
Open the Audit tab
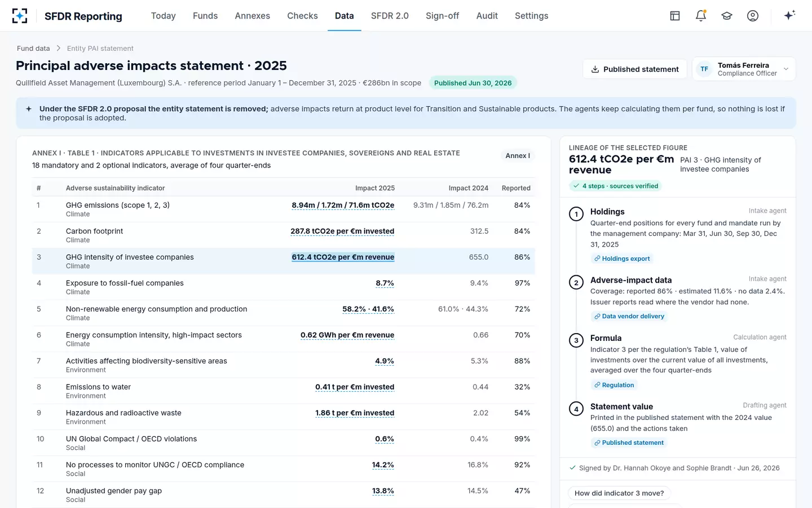coord(487,16)
